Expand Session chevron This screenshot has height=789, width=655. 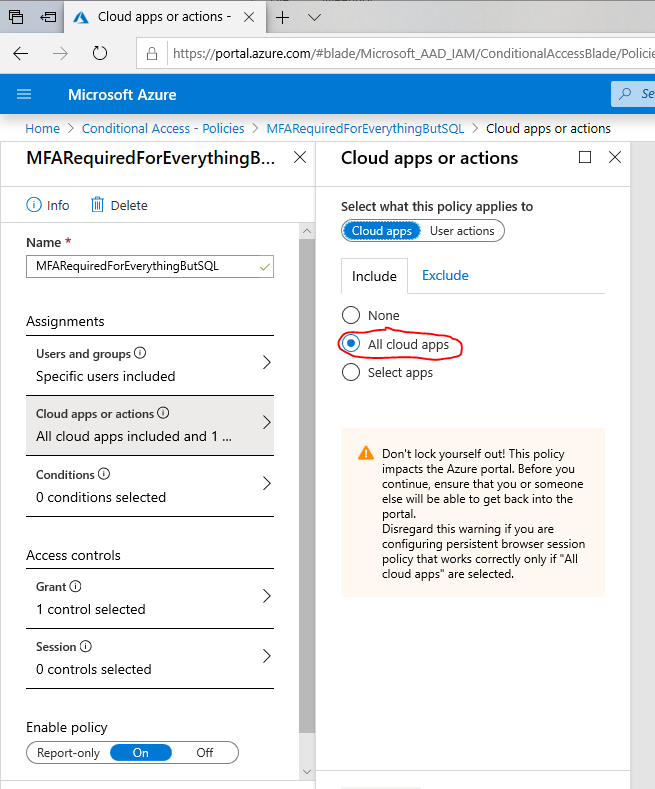[x=267, y=656]
